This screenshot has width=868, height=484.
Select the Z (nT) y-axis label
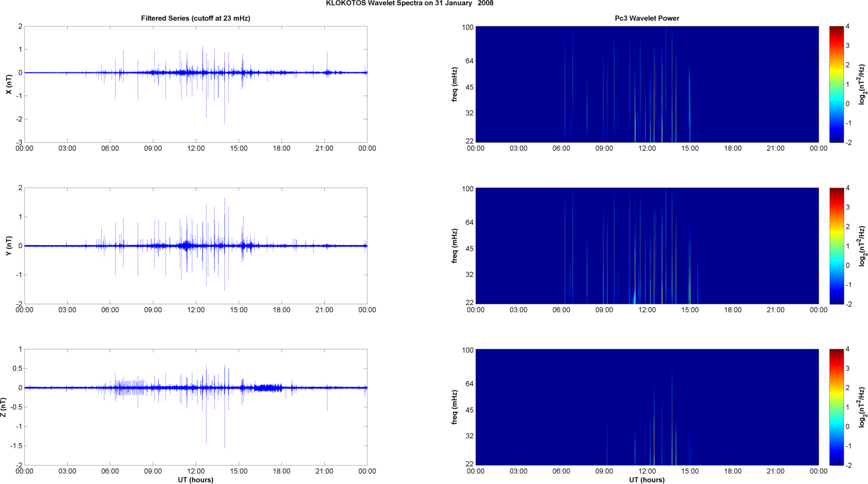click(4, 407)
